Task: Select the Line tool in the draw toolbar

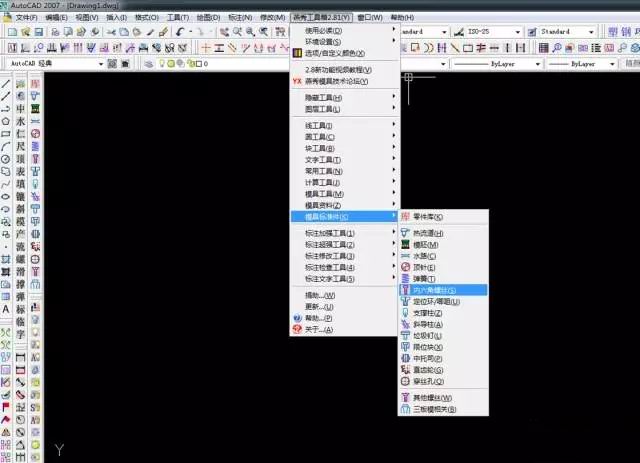Action: coord(6,84)
